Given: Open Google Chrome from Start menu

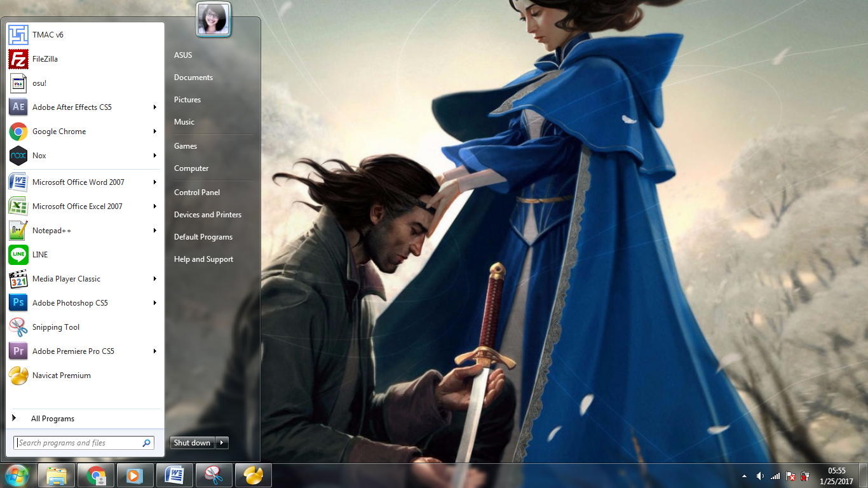Looking at the screenshot, I should click(84, 132).
